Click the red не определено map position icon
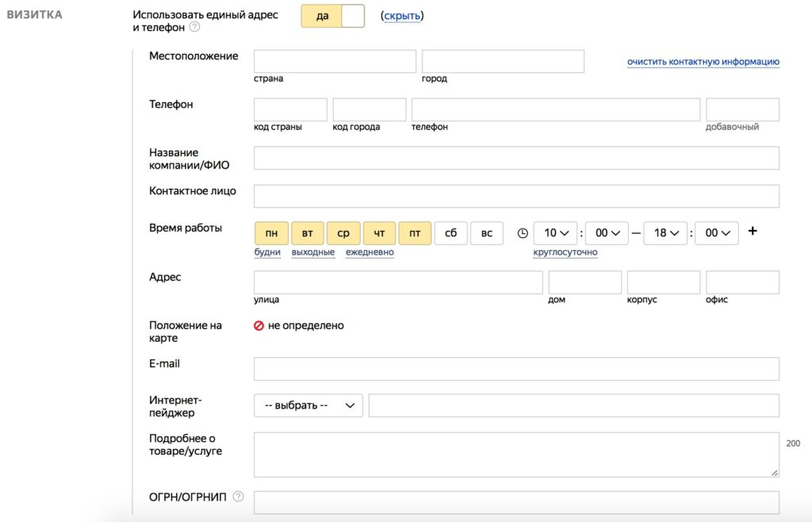Image resolution: width=812 pixels, height=522 pixels. (259, 325)
